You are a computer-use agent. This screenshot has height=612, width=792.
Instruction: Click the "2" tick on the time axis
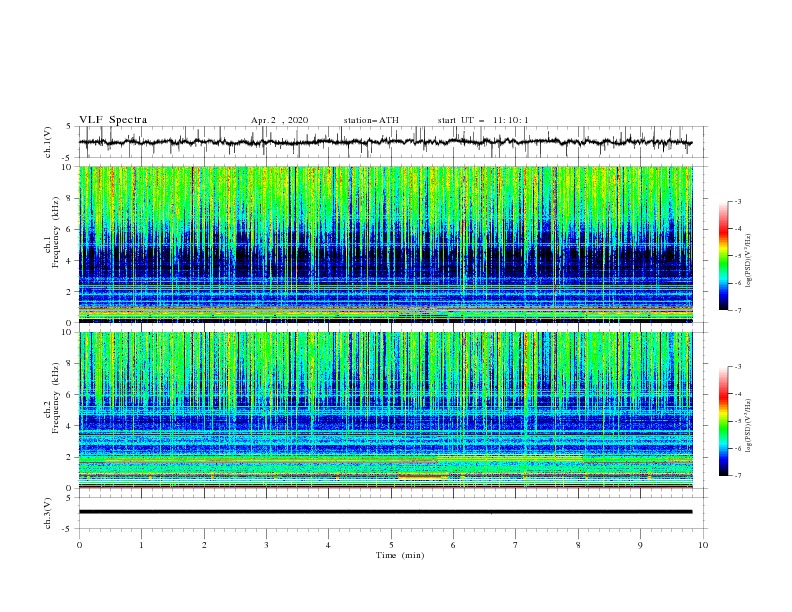pos(204,545)
